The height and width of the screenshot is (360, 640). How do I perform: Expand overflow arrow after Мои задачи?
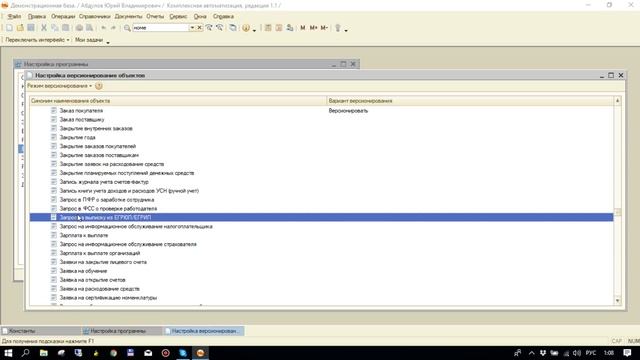pos(108,42)
